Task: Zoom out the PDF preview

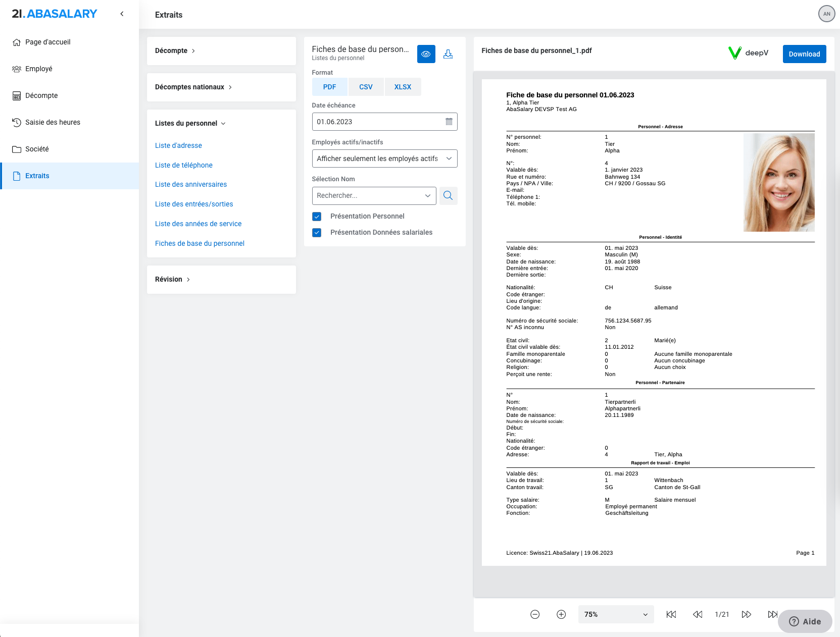Action: [535, 614]
